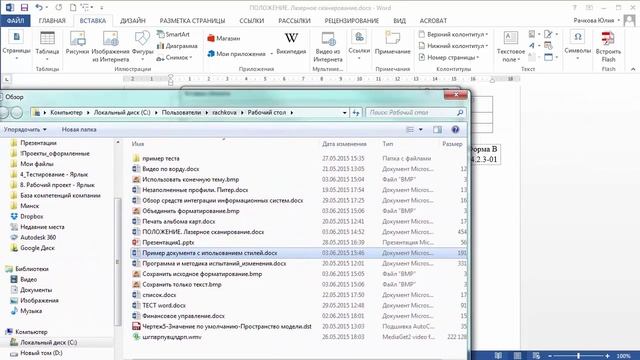Open the Магазин apps store
This screenshot has width=640, height=360.
coord(224,38)
